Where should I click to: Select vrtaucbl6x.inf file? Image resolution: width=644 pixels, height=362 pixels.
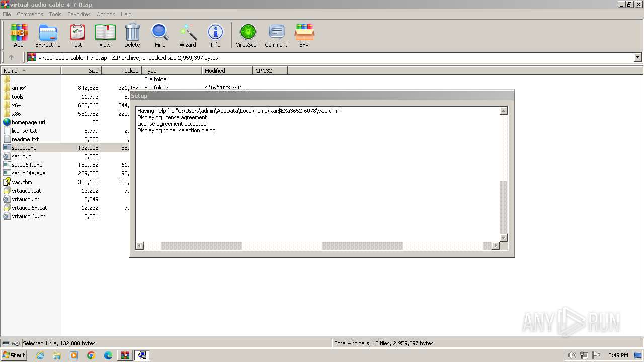tap(28, 216)
